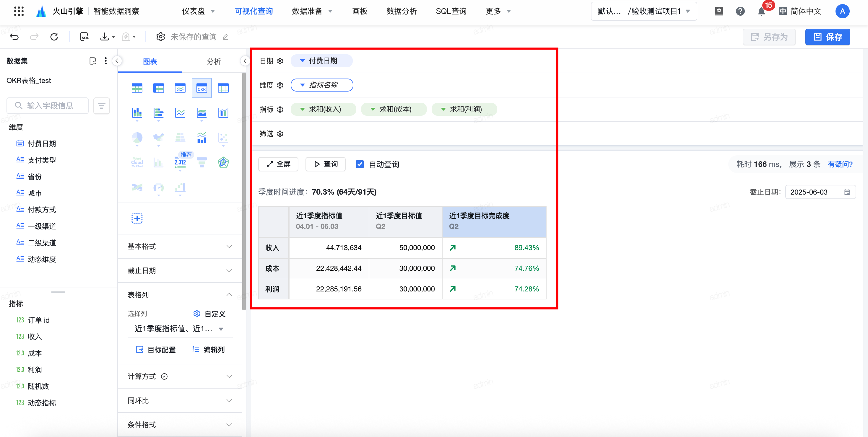Click the province dimension field

click(x=35, y=177)
